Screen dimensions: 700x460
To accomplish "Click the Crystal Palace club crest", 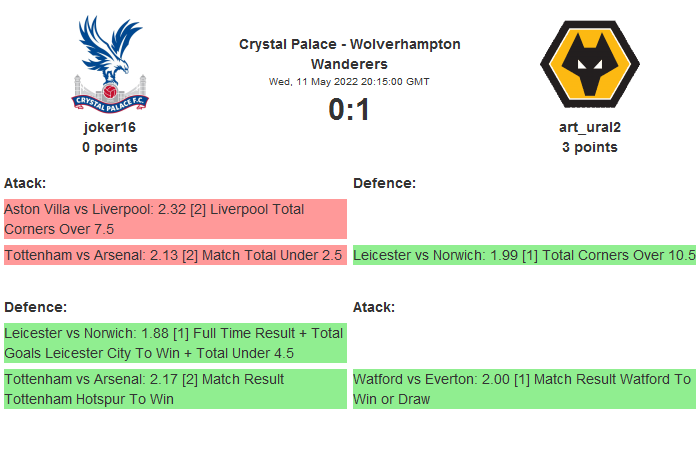I will [x=110, y=62].
